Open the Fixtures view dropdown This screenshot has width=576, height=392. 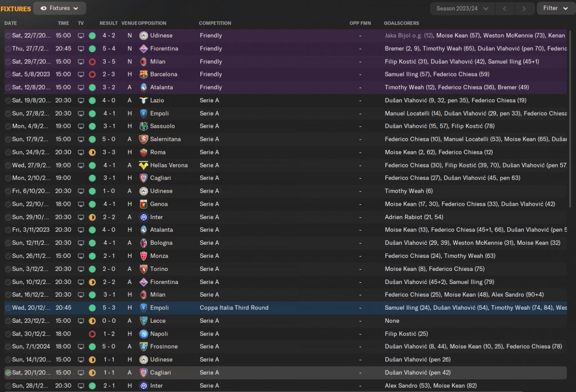click(x=59, y=8)
